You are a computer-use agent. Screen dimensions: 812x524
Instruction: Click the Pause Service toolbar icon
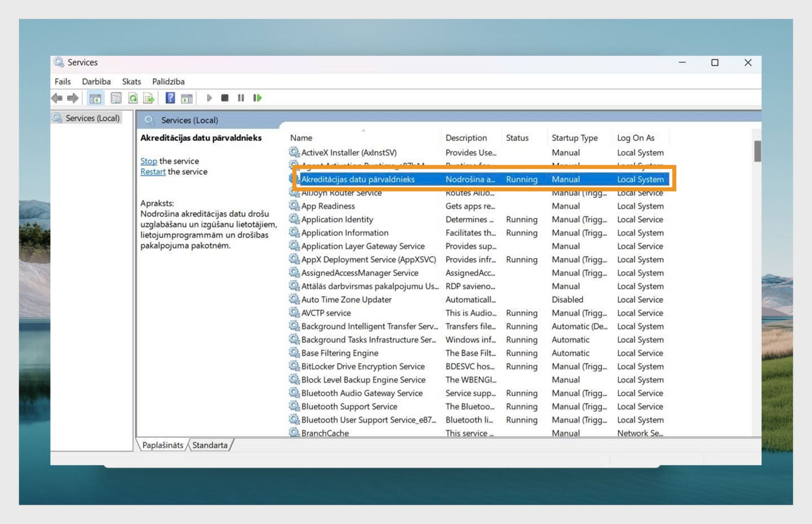241,98
